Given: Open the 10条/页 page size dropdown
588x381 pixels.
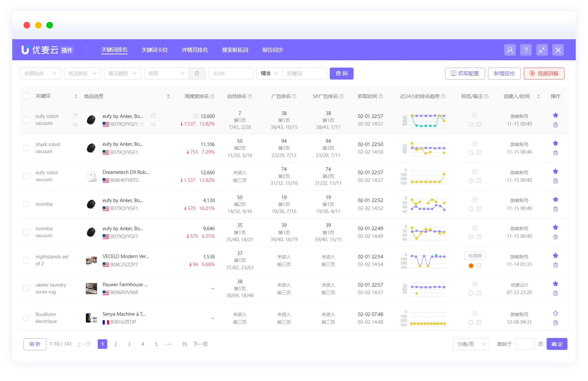Looking at the screenshot, I should 471,344.
